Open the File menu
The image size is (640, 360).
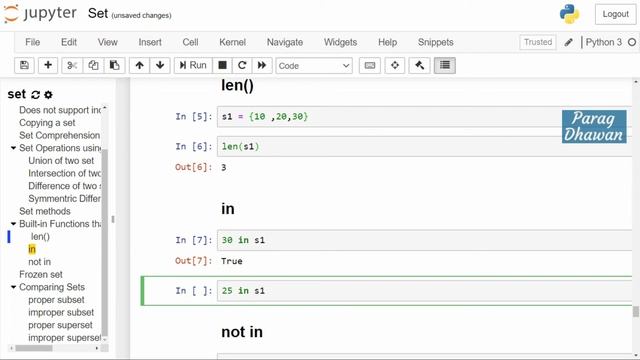[33, 42]
